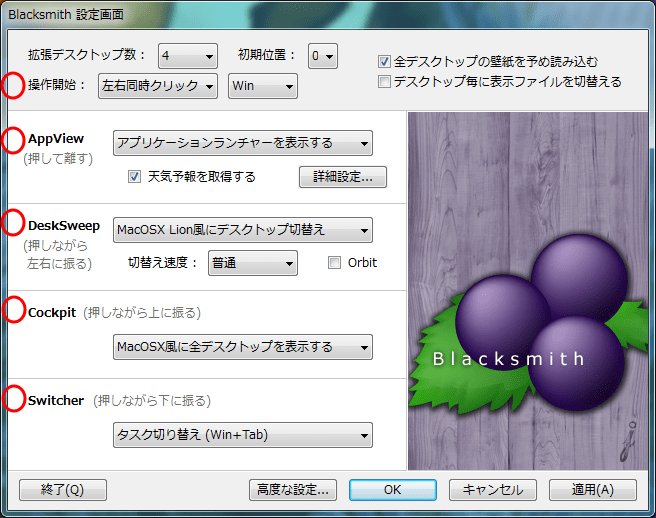
Task: Expand the Switcher タスク切り替え dropdown
Action: coord(242,435)
